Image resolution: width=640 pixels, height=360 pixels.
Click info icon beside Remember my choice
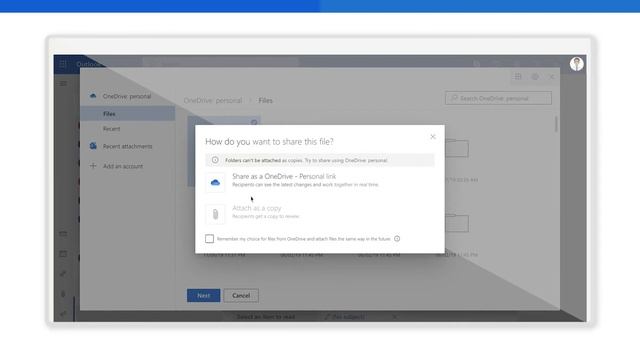click(x=397, y=239)
